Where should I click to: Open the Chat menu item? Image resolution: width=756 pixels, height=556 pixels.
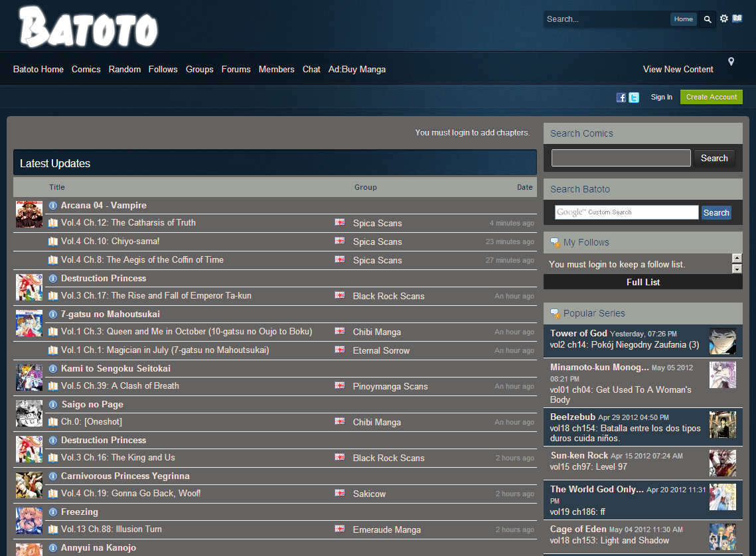(311, 70)
